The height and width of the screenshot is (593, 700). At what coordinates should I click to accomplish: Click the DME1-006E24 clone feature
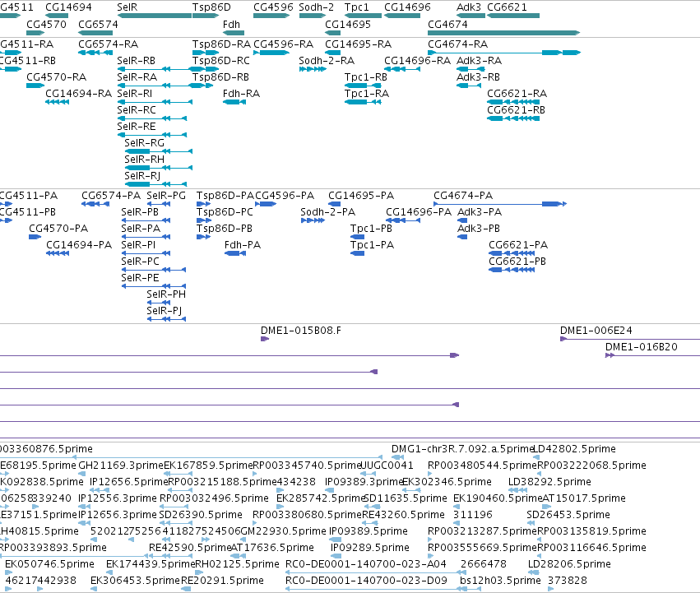630,339
